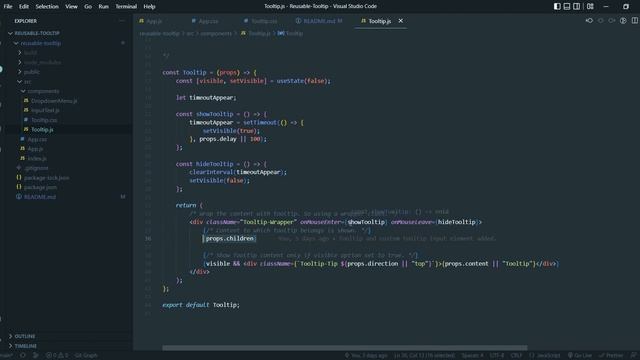Open Git Graph from status bar
Image resolution: width=640 pixels, height=360 pixels.
click(86, 356)
